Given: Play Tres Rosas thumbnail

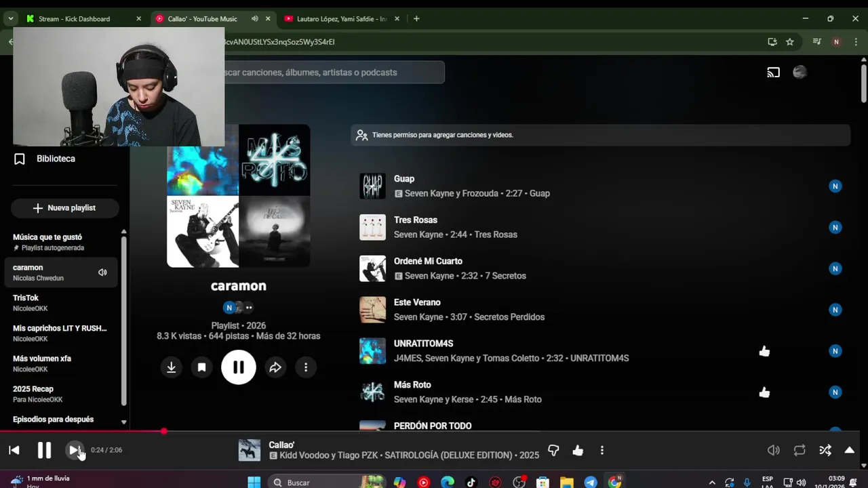Looking at the screenshot, I should click(x=372, y=228).
